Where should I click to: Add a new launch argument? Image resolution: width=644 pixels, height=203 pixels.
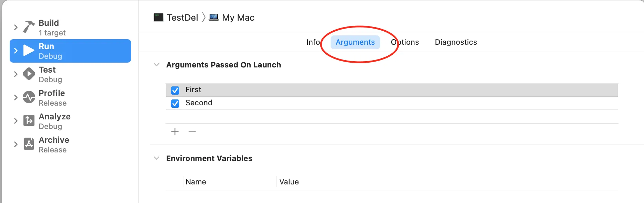175,132
